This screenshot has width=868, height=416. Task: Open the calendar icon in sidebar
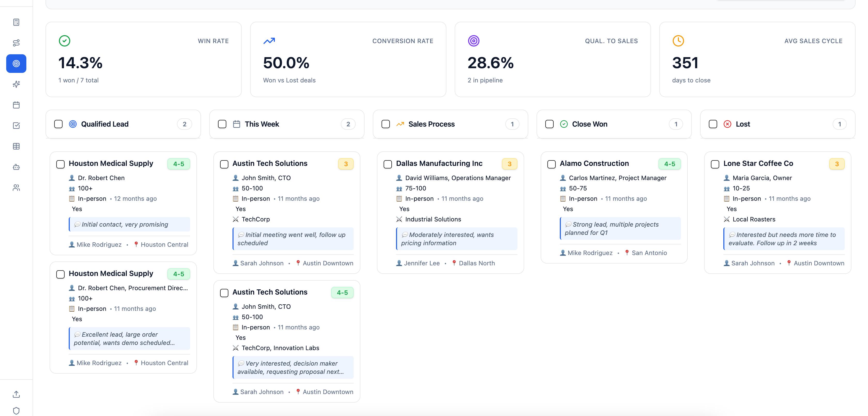(x=16, y=105)
